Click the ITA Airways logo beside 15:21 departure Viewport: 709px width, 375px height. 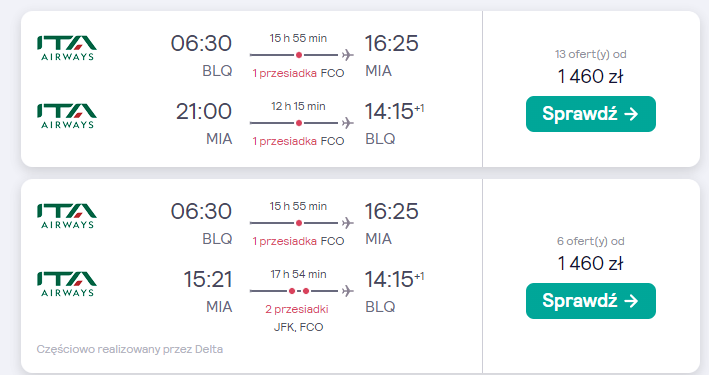[x=67, y=284]
